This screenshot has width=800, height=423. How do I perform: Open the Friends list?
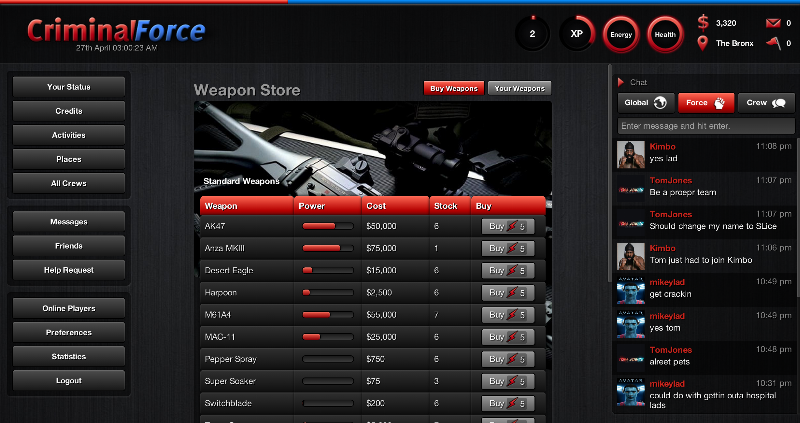[x=69, y=246]
